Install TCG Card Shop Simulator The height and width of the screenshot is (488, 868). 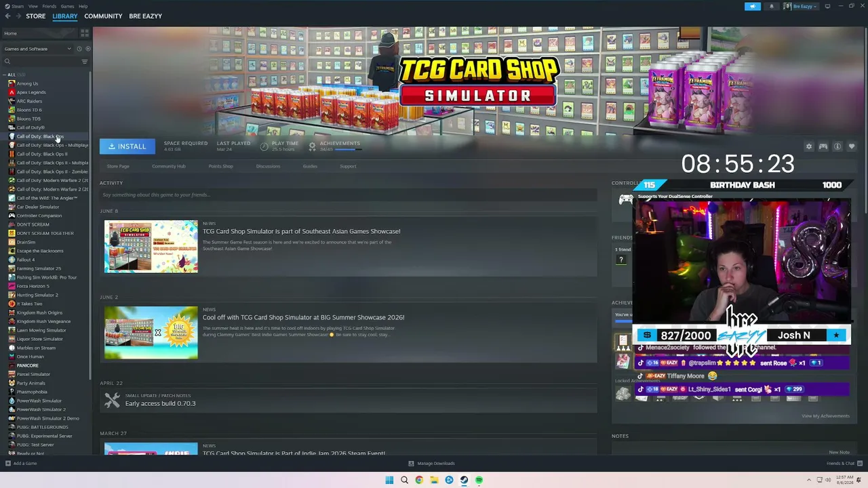point(127,146)
